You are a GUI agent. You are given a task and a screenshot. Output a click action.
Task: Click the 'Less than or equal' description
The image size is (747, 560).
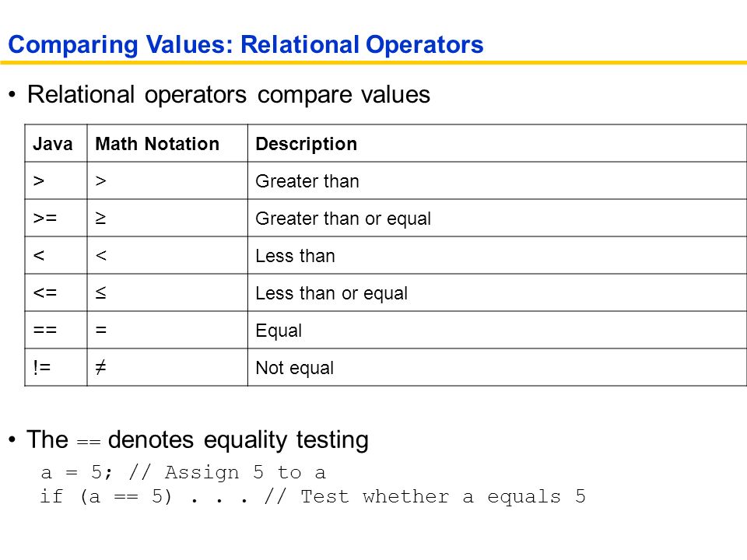pos(331,293)
